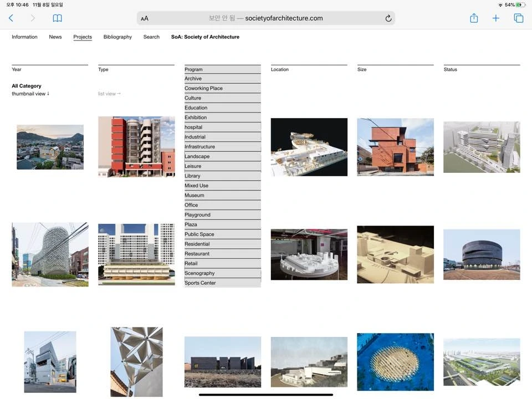Open the red brick cubic house thumbnail
This screenshot has height=399, width=532.
(x=395, y=147)
